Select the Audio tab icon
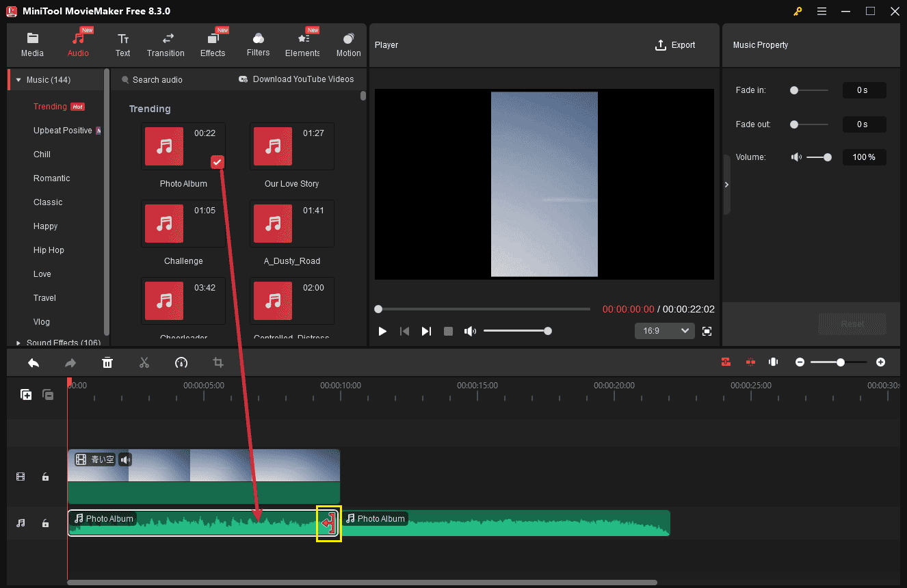This screenshot has width=907, height=588. 78,38
